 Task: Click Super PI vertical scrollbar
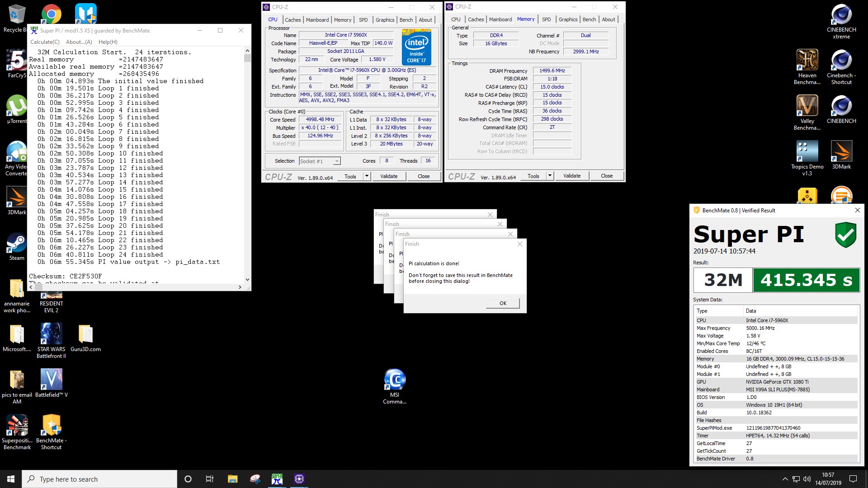247,165
